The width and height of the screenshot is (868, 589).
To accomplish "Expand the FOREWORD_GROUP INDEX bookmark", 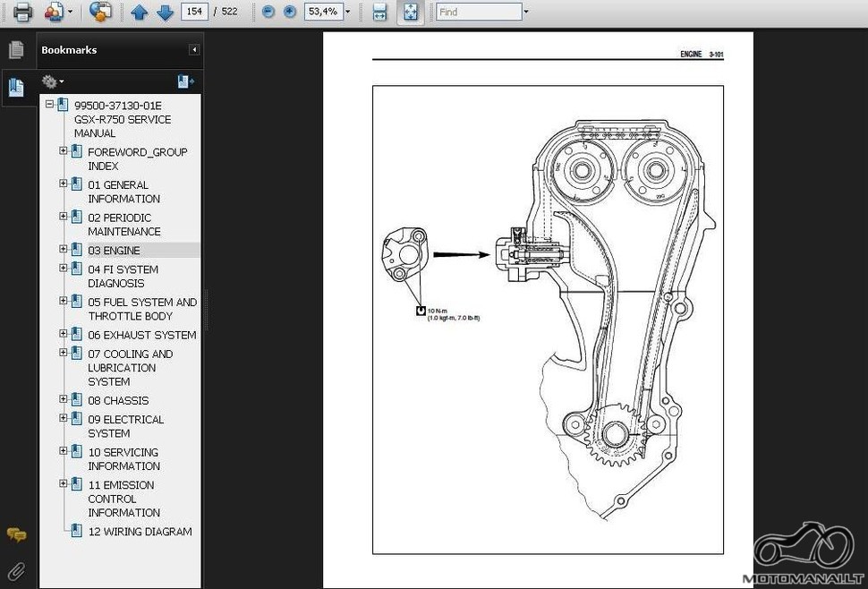I will pos(64,150).
